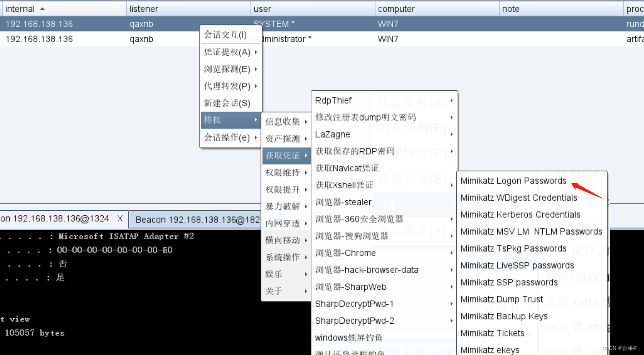Open 代理转发(P) submenu
The height and width of the screenshot is (355, 644).
pyautogui.click(x=231, y=86)
